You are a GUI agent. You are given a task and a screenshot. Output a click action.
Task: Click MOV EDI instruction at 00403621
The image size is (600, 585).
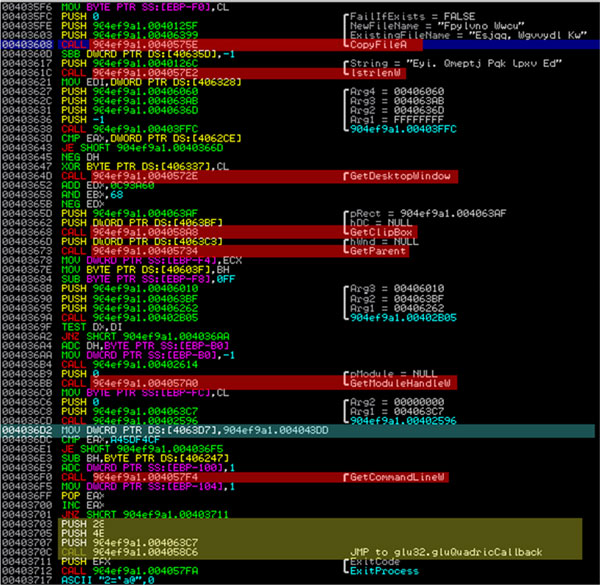(151, 82)
